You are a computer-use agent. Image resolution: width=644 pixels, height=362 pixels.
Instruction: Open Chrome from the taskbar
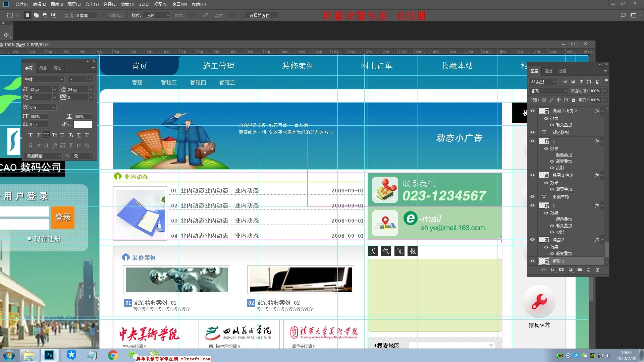(x=113, y=355)
